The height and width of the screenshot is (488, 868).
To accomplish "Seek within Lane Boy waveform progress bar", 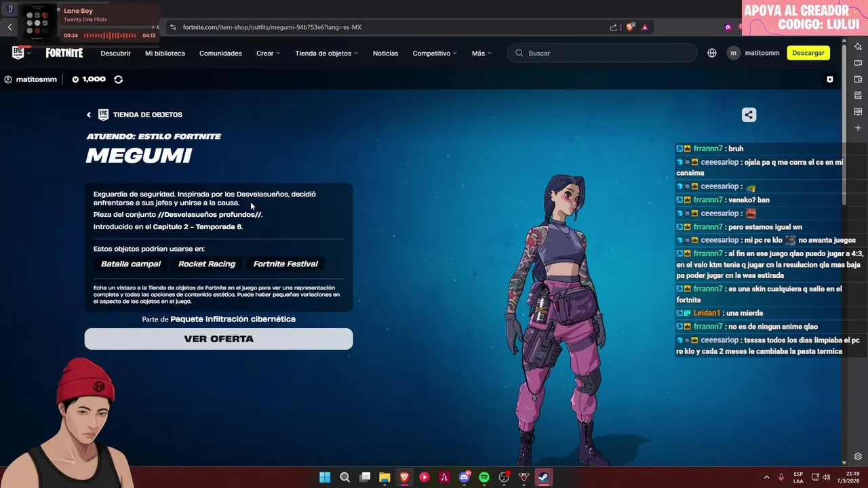I will (110, 35).
